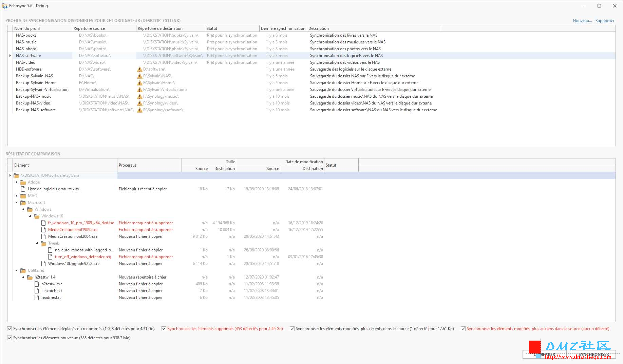
Task: Click file icon of liesmich.txt
Action: [x=37, y=291]
